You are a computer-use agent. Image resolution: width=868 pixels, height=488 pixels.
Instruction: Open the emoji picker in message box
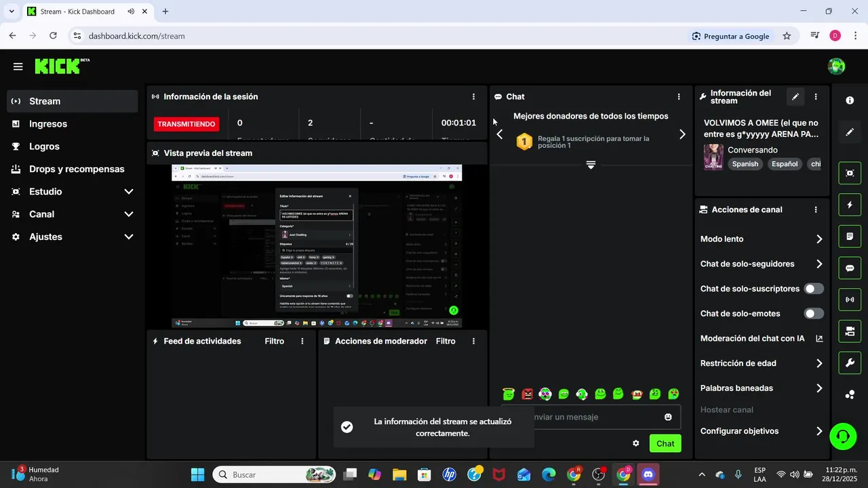[x=668, y=417]
